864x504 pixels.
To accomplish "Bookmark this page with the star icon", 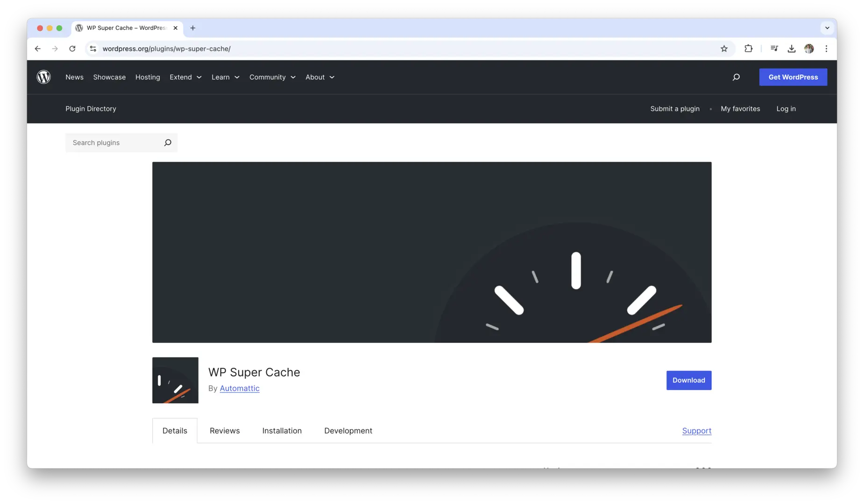I will point(724,49).
